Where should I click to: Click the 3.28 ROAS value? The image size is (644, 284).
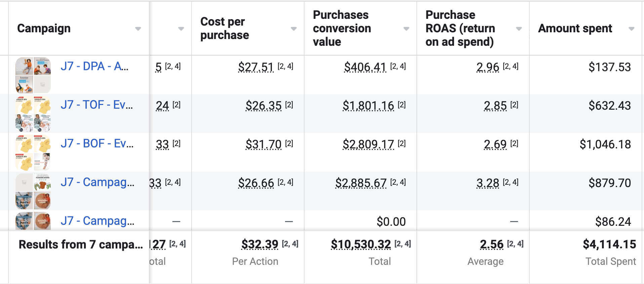pyautogui.click(x=488, y=183)
